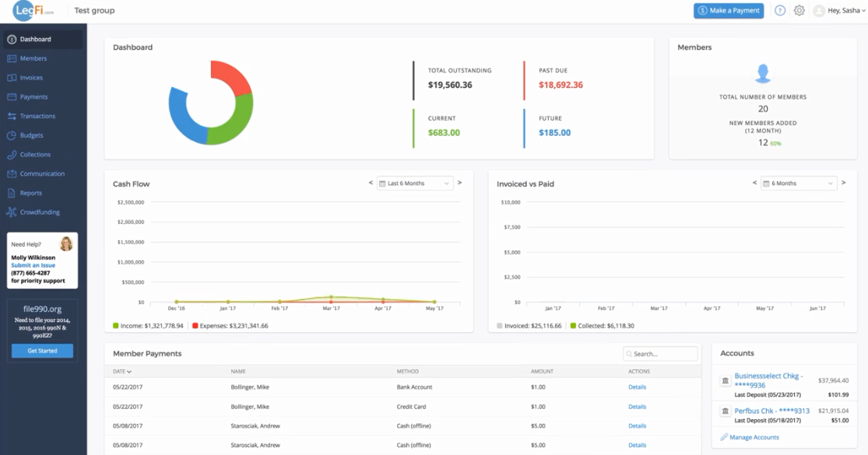This screenshot has height=455, width=868.
Task: Click the Businessselect Chkg bank icon
Action: [x=726, y=380]
